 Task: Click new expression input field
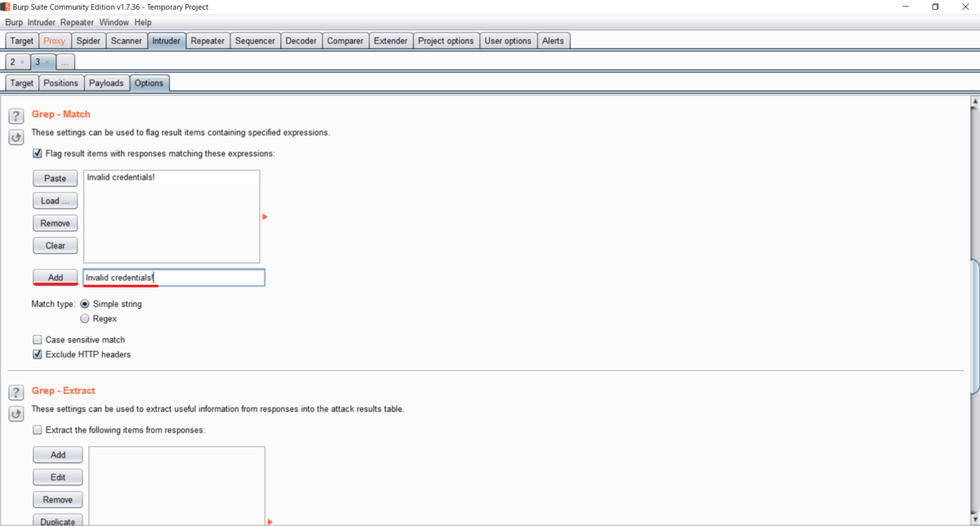[x=174, y=278]
